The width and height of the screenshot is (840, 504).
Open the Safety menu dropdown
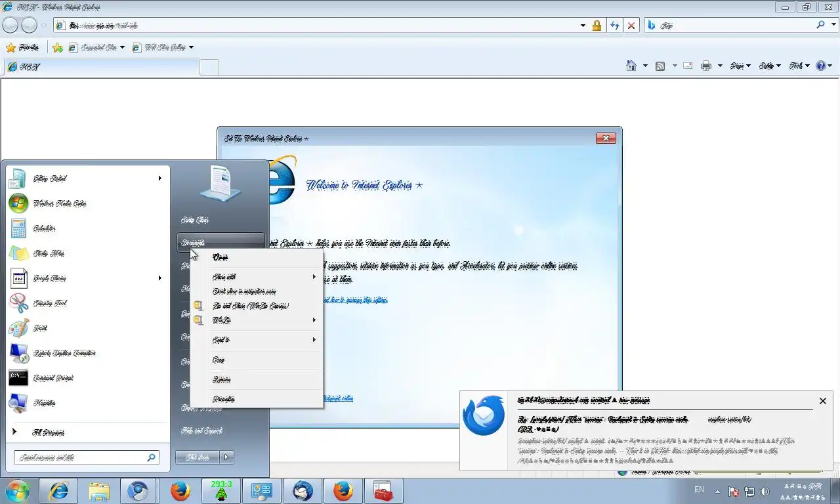pyautogui.click(x=770, y=66)
